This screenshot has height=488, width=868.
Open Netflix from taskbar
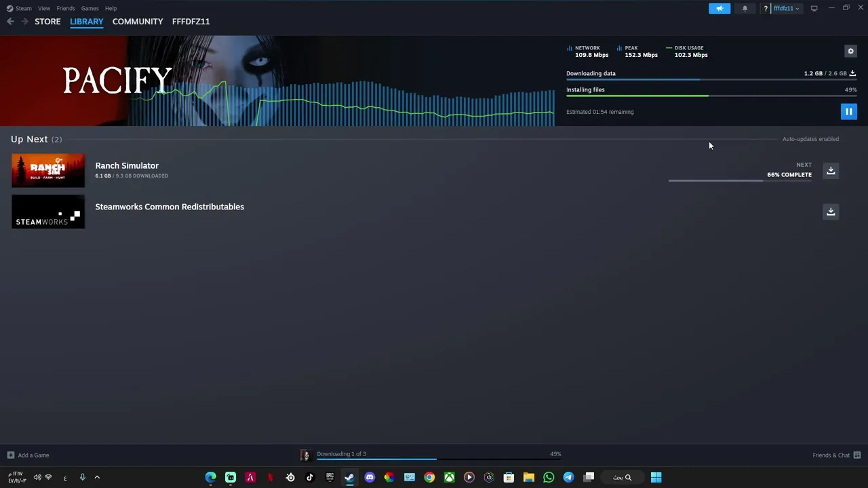(271, 477)
